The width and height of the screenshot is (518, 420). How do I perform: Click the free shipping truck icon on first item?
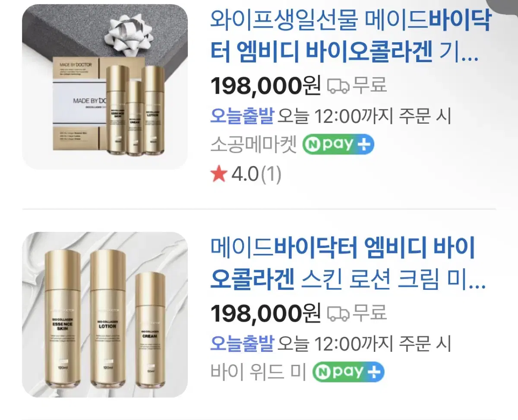coord(338,86)
